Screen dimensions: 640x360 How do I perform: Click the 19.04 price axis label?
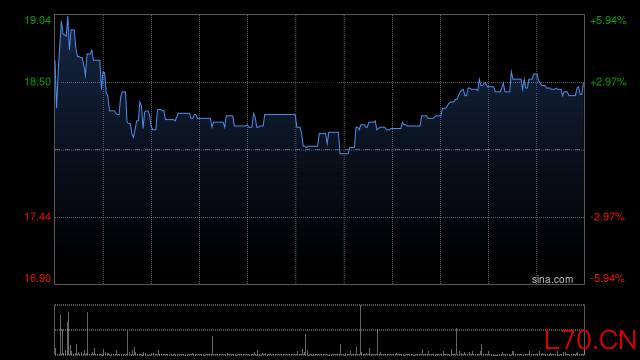pyautogui.click(x=38, y=20)
